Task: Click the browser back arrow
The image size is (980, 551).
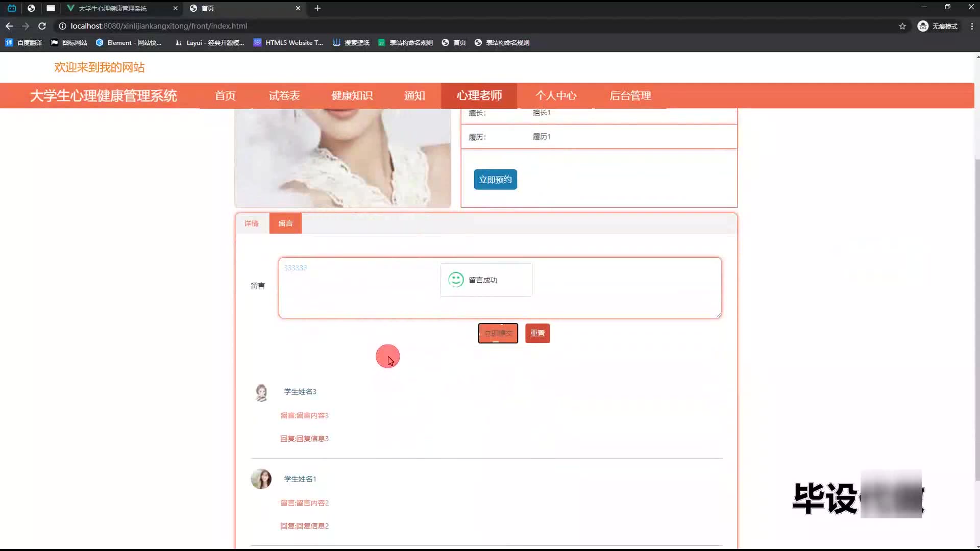Action: click(9, 26)
